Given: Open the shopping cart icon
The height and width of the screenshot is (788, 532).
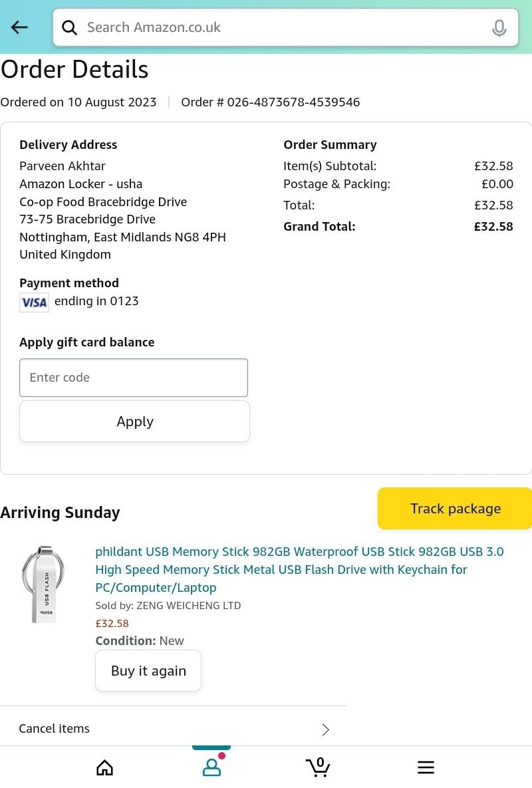Looking at the screenshot, I should pos(319,767).
